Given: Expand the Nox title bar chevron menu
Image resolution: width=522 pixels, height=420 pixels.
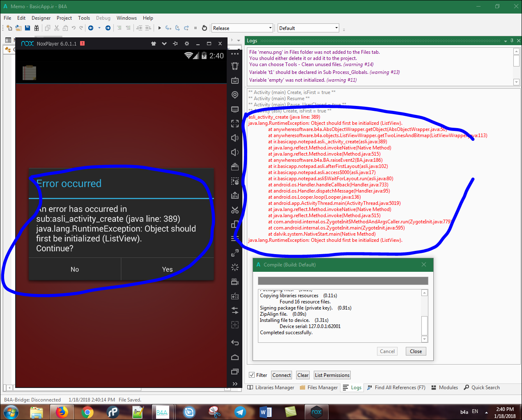Looking at the screenshot, I should (x=164, y=44).
